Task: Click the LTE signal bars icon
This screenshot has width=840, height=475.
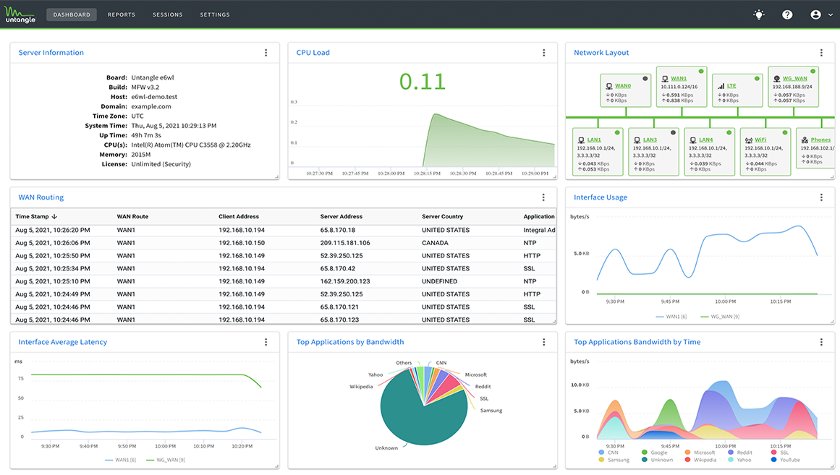Action: 721,86
